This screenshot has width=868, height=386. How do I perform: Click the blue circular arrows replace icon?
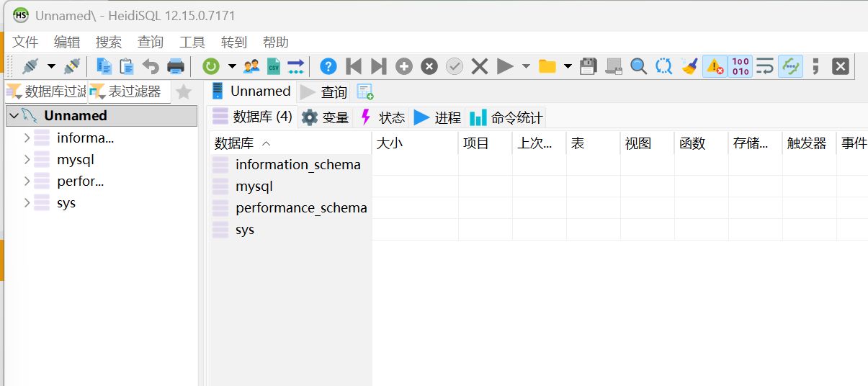point(664,66)
